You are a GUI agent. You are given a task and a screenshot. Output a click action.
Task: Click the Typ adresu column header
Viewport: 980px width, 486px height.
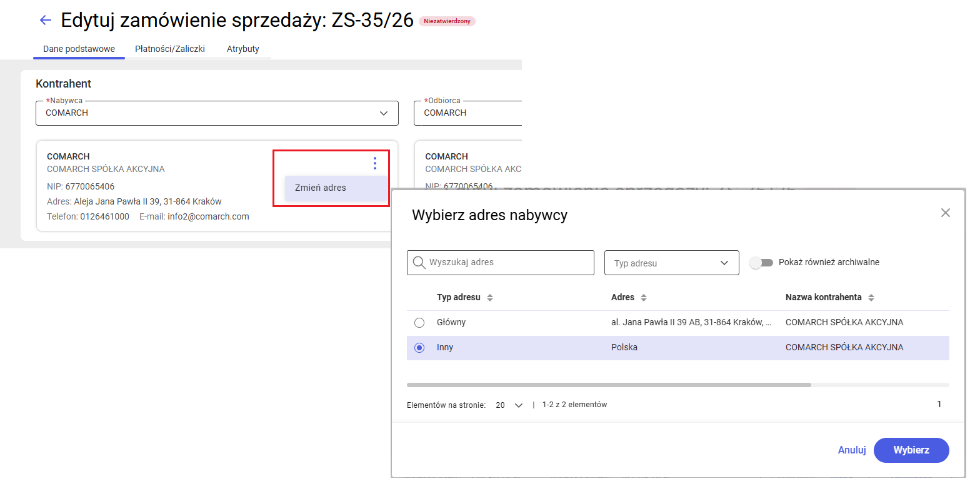tap(459, 298)
